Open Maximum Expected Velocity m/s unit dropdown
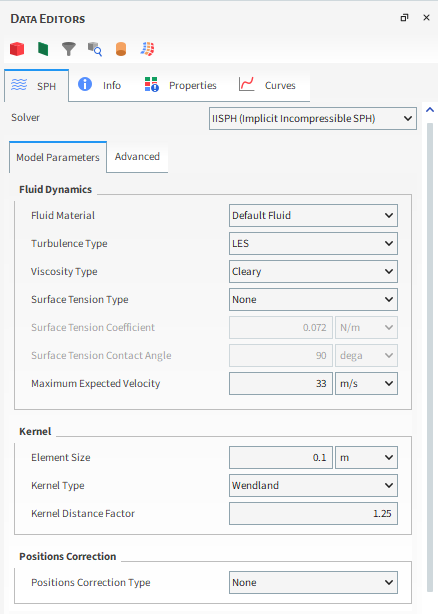The width and height of the screenshot is (438, 614). (x=366, y=383)
